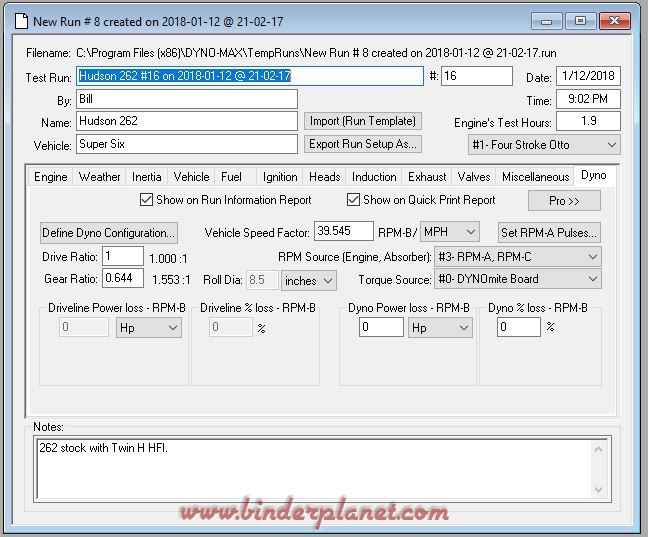The width and height of the screenshot is (648, 537).
Task: Click the Notes scrollbar down arrow
Action: 598,490
